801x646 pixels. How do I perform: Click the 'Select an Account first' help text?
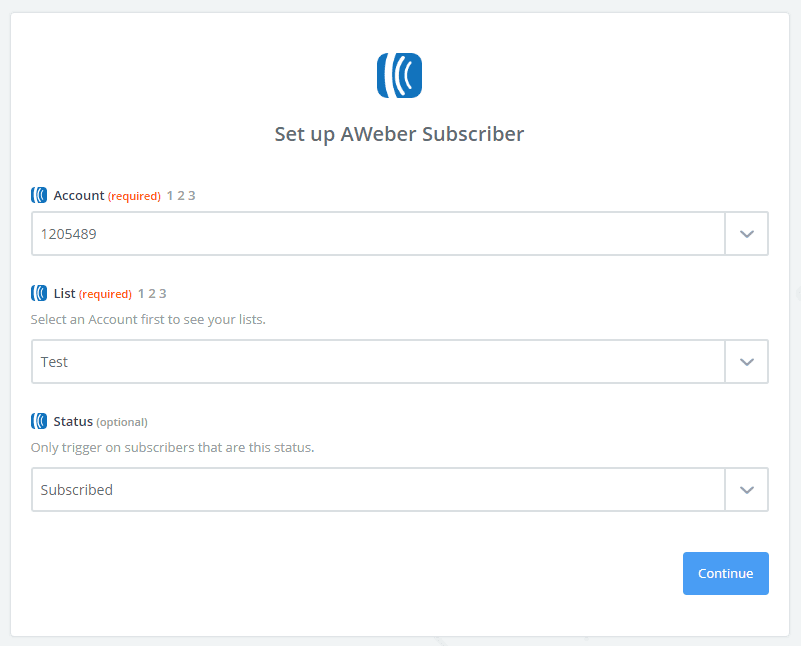(x=148, y=320)
